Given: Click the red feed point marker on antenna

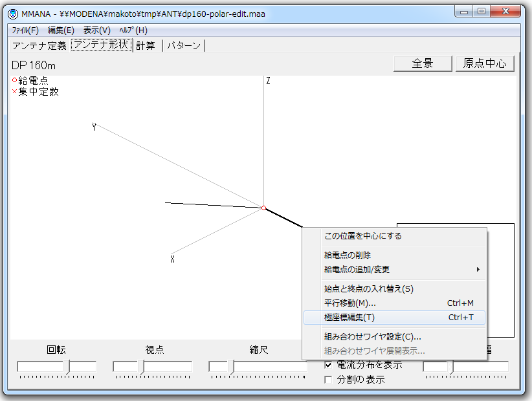Looking at the screenshot, I should (x=263, y=208).
